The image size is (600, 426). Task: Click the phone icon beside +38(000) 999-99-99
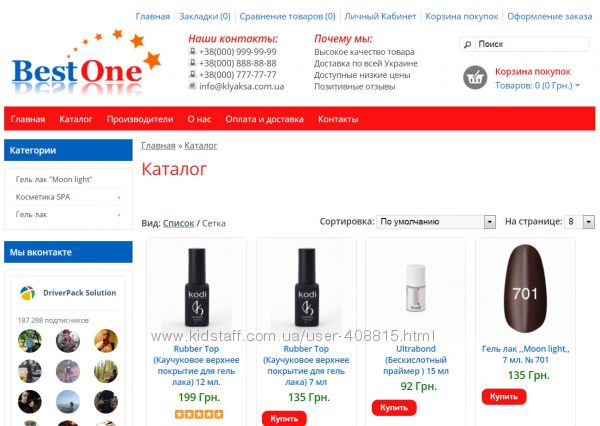[192, 51]
